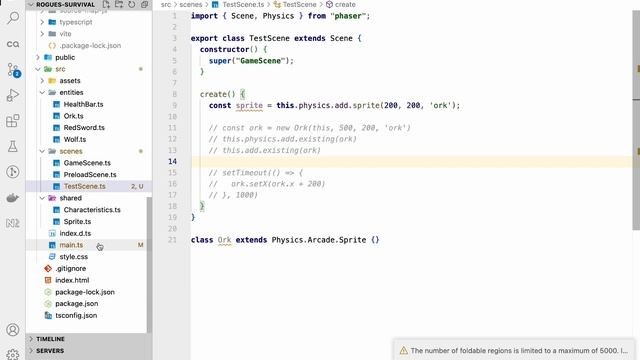Click the underlined 'Ork' class name on line 21
The image size is (640, 360).
(x=224, y=240)
